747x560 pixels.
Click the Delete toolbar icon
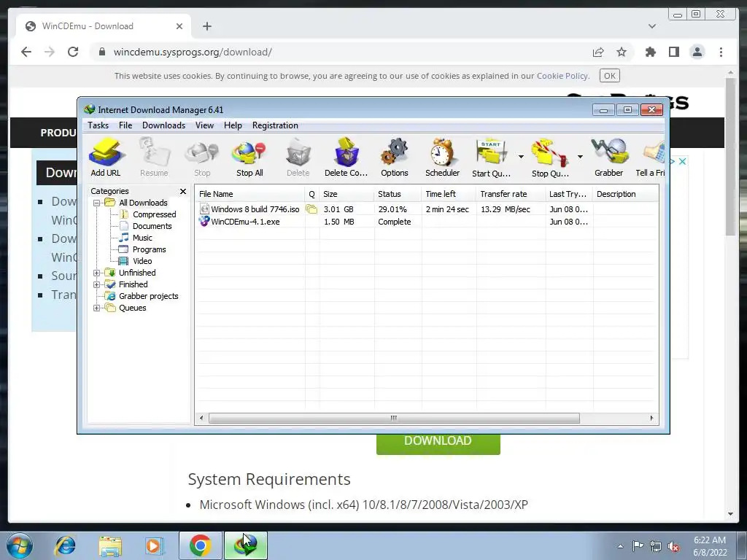coord(298,157)
